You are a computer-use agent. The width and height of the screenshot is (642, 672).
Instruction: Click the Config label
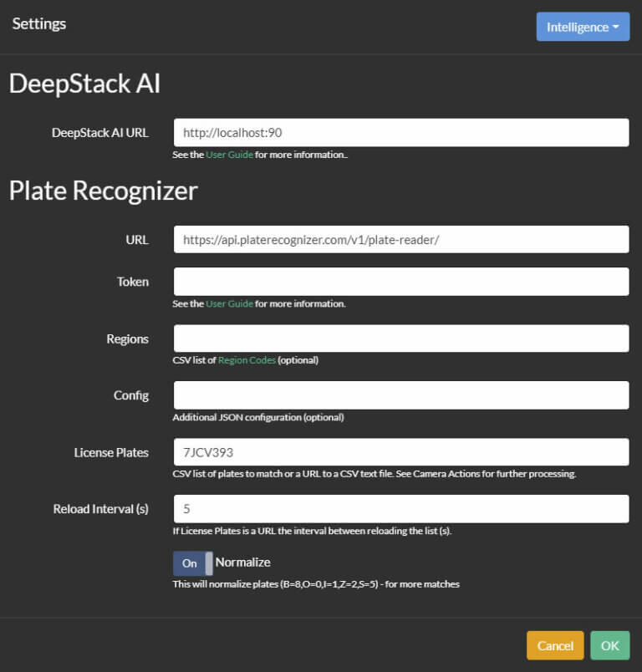pyautogui.click(x=131, y=395)
